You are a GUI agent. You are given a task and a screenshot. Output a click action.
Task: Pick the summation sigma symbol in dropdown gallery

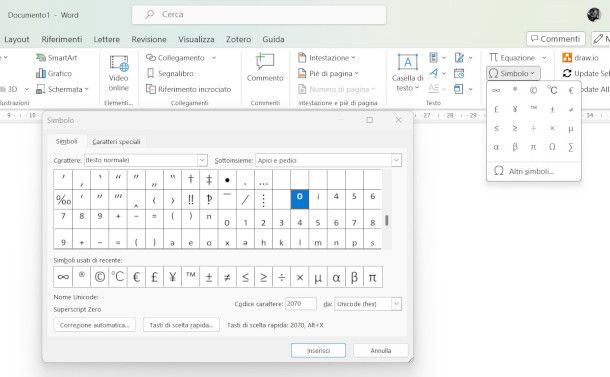tap(571, 147)
